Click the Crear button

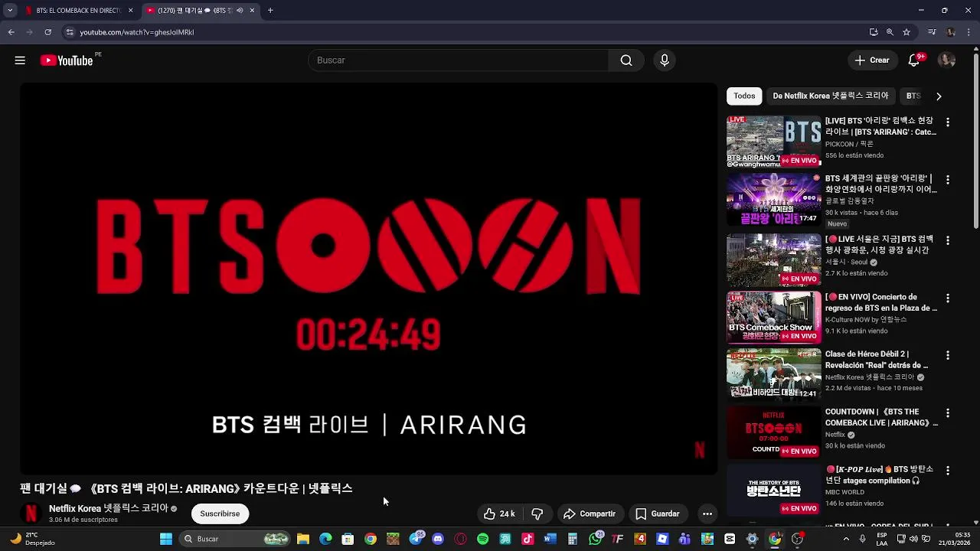(x=872, y=60)
